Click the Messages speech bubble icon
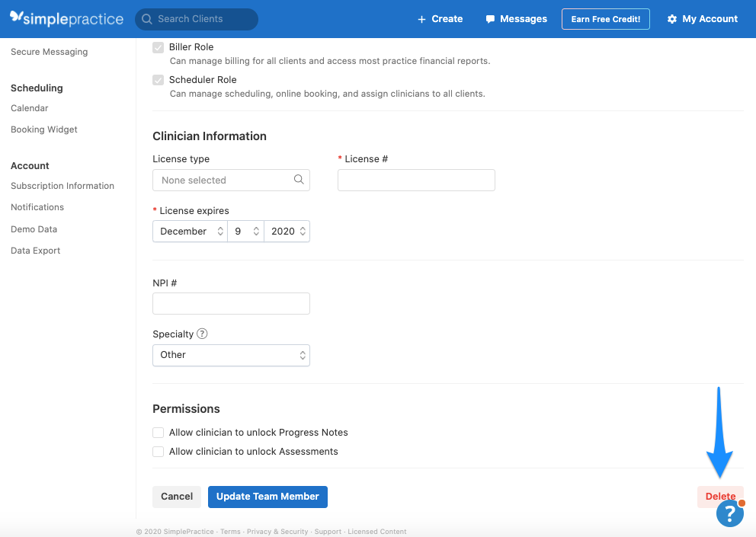Screen dimensions: 756x537 [489, 19]
